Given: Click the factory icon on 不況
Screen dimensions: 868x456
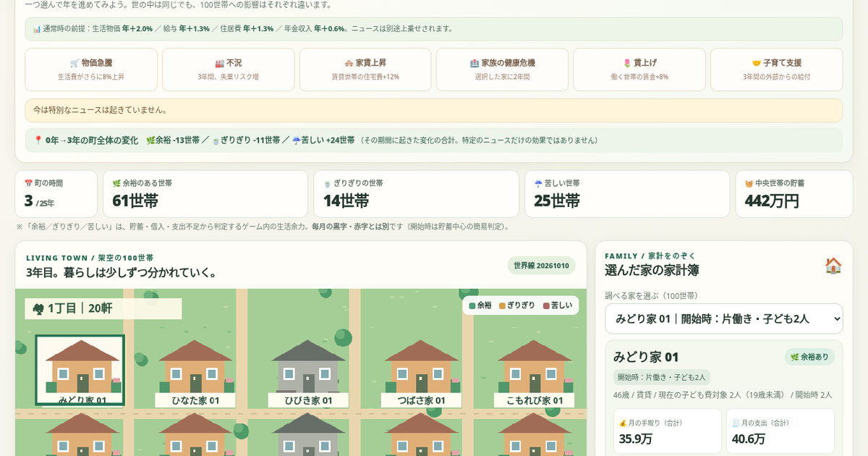Looking at the screenshot, I should click(219, 63).
